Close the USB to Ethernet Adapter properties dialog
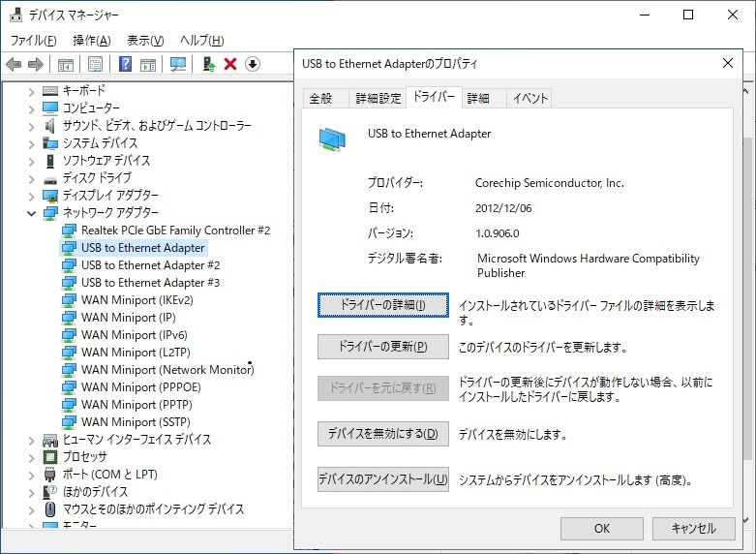Viewport: 756px width, 554px height. [x=728, y=63]
